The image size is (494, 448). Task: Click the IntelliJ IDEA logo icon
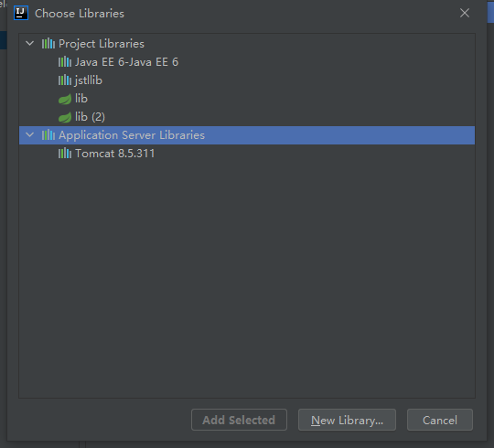click(x=21, y=13)
